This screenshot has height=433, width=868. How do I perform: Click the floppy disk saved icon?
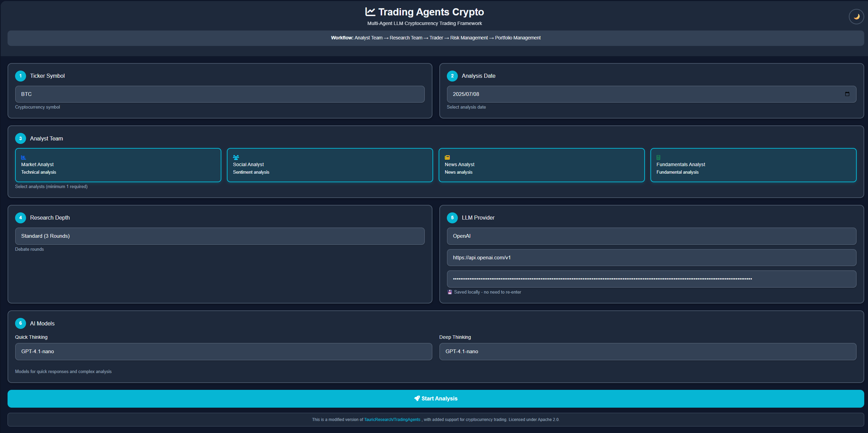(x=450, y=292)
